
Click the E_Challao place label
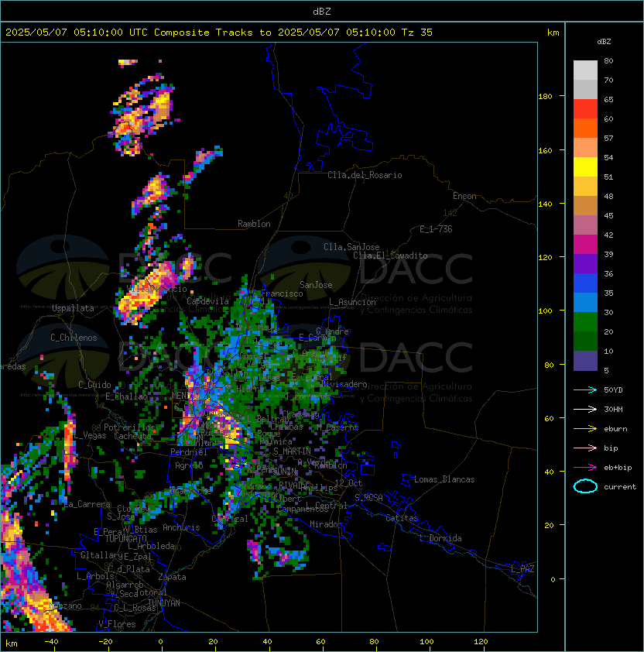click(x=126, y=396)
